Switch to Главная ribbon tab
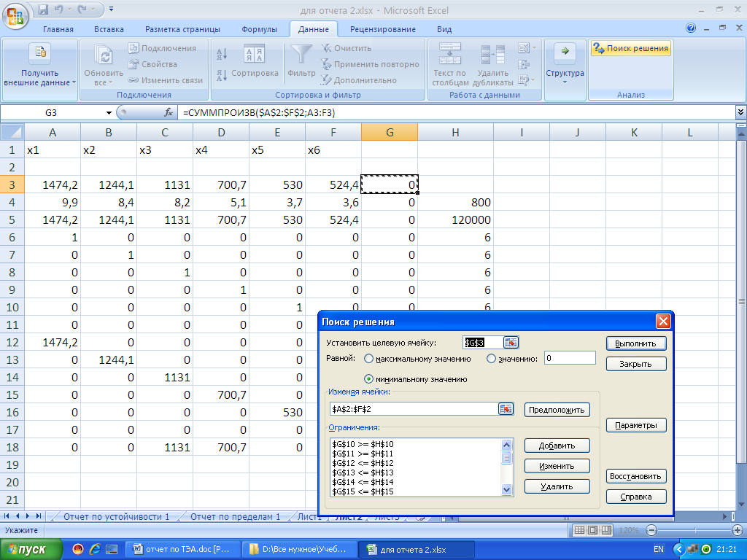The height and width of the screenshot is (560, 747). coord(58,29)
